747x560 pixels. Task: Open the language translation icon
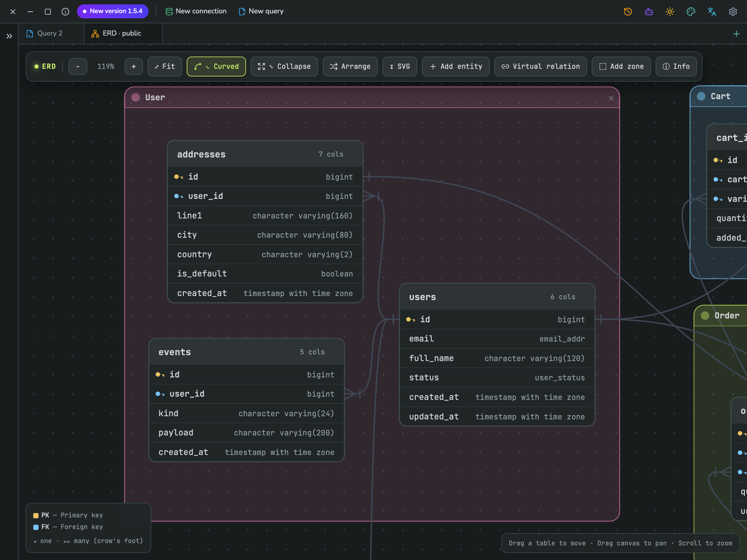click(x=712, y=11)
